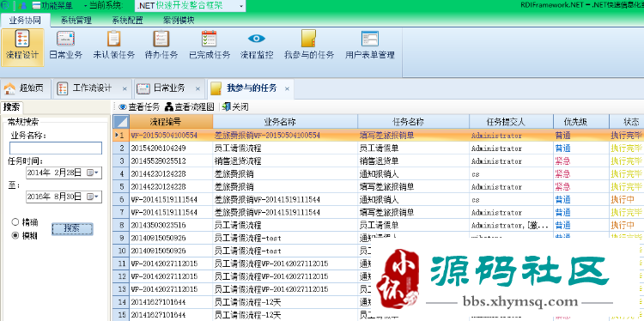This screenshot has width=644, height=321.
Task: Expand the 当前系统 combo box
Action: tap(241, 6)
